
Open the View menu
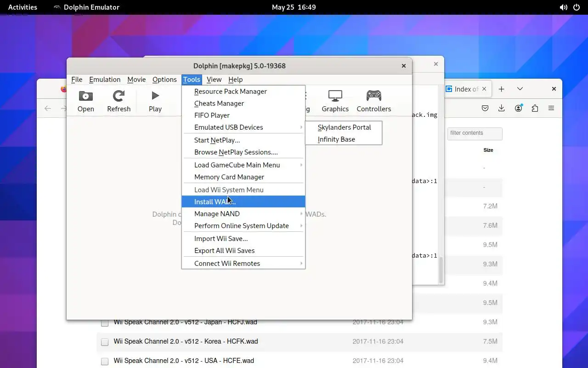point(214,80)
